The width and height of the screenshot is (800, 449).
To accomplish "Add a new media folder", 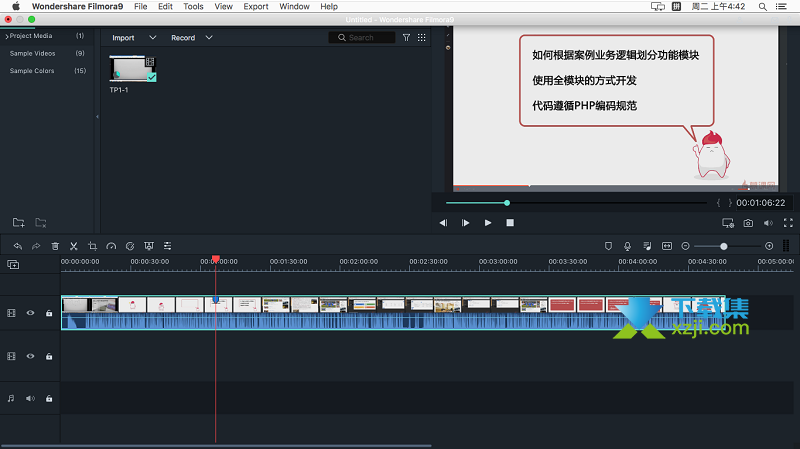I will [x=18, y=222].
